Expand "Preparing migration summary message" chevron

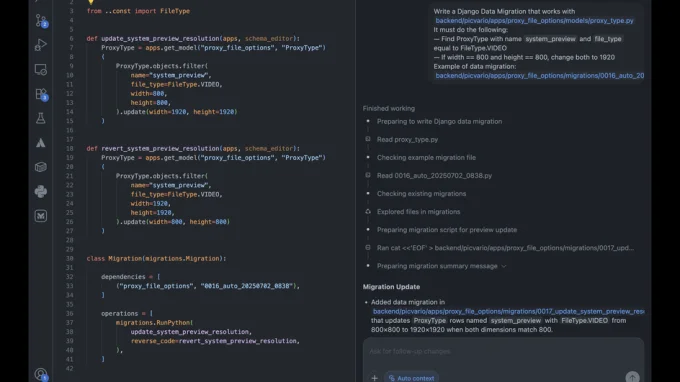503,266
